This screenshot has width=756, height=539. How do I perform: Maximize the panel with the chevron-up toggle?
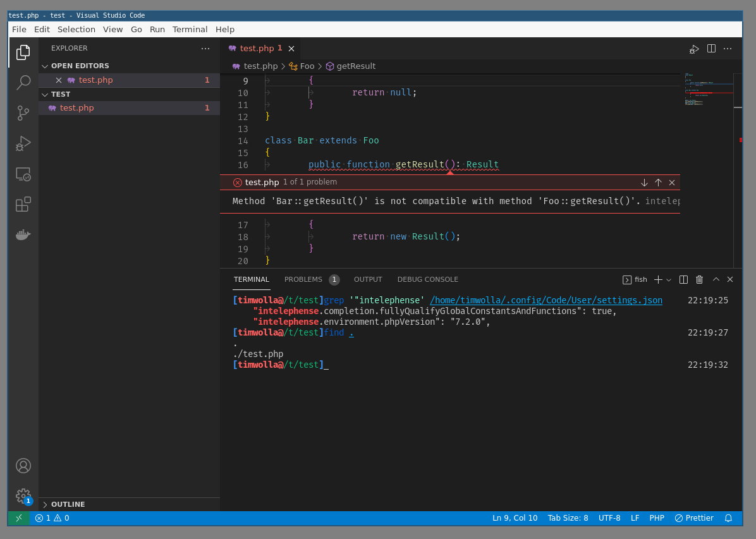click(716, 279)
